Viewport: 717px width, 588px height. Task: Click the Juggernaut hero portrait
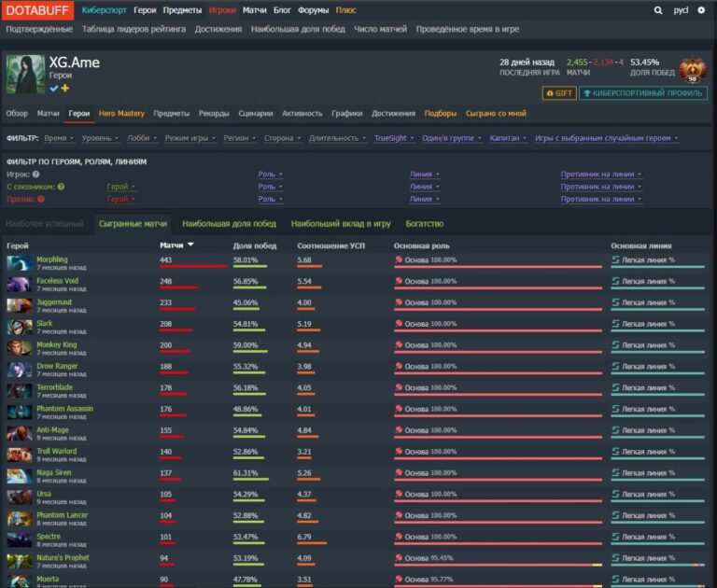tap(20, 305)
